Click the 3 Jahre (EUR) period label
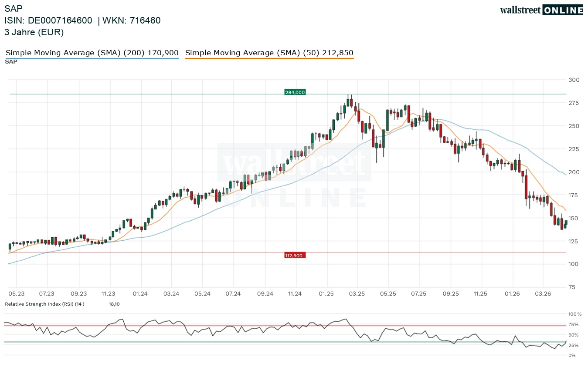This screenshot has height=367, width=588. click(34, 32)
